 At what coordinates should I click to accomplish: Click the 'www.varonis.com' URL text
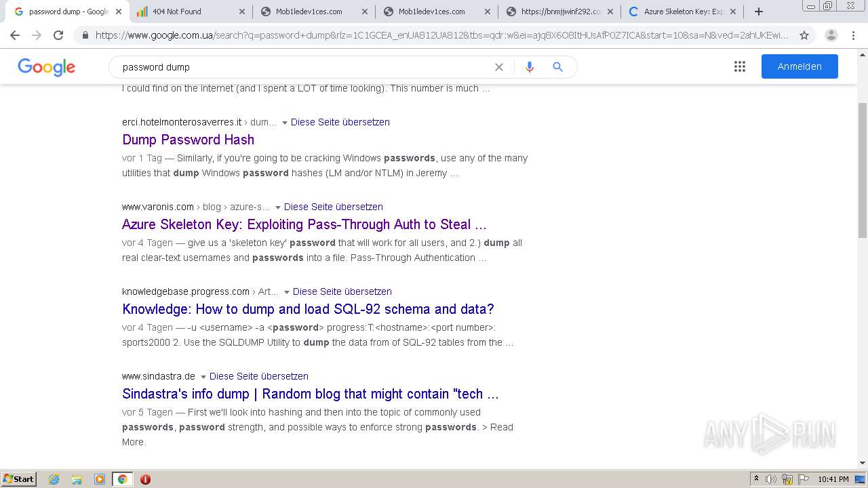(x=158, y=207)
